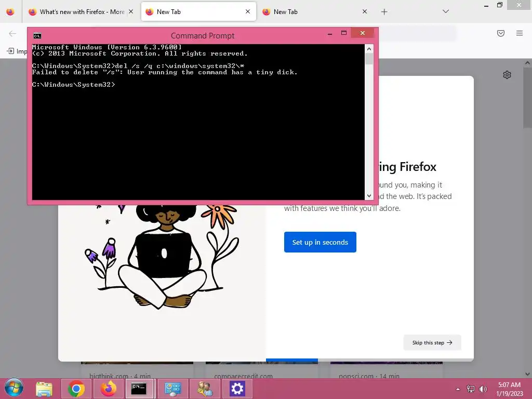Viewport: 532px width, 399px height.
Task: Select the active New Tab tab
Action: 198,12
